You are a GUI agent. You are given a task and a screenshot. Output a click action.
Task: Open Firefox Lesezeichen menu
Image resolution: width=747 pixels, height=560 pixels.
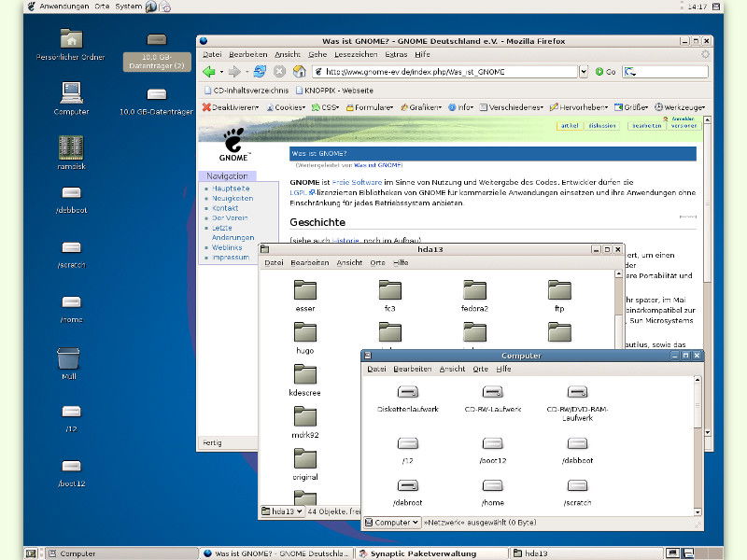tap(356, 55)
